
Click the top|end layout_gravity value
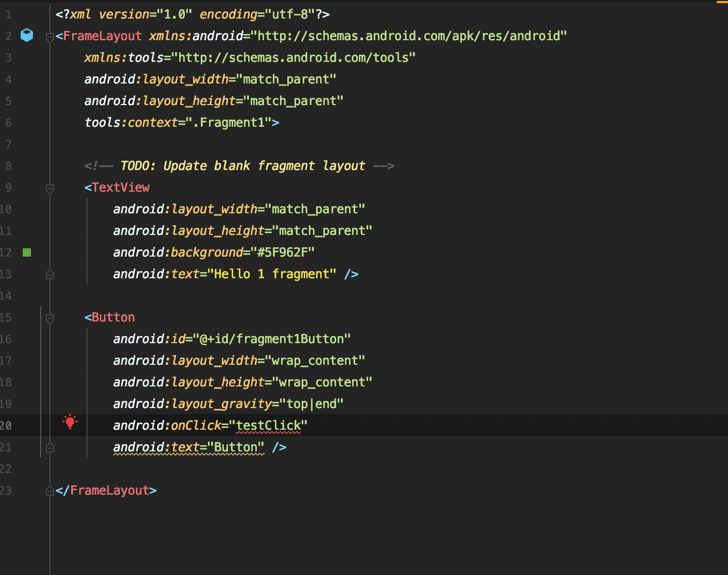click(315, 404)
